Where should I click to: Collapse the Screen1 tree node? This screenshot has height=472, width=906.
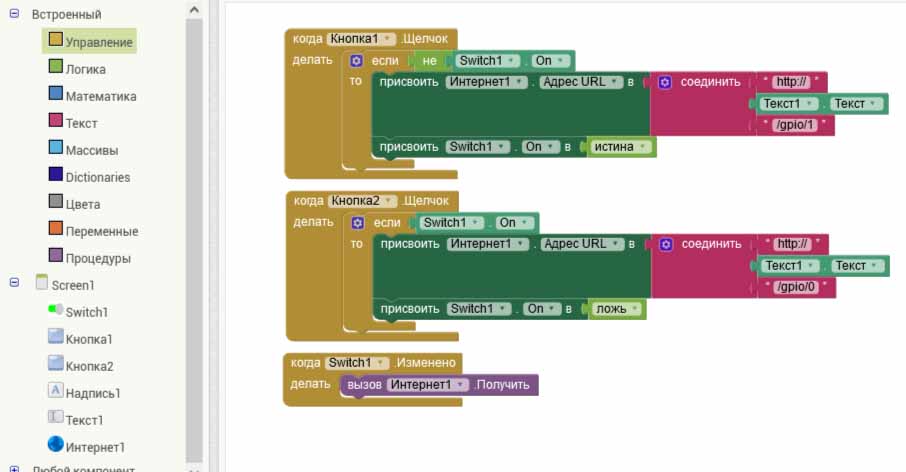(14, 284)
